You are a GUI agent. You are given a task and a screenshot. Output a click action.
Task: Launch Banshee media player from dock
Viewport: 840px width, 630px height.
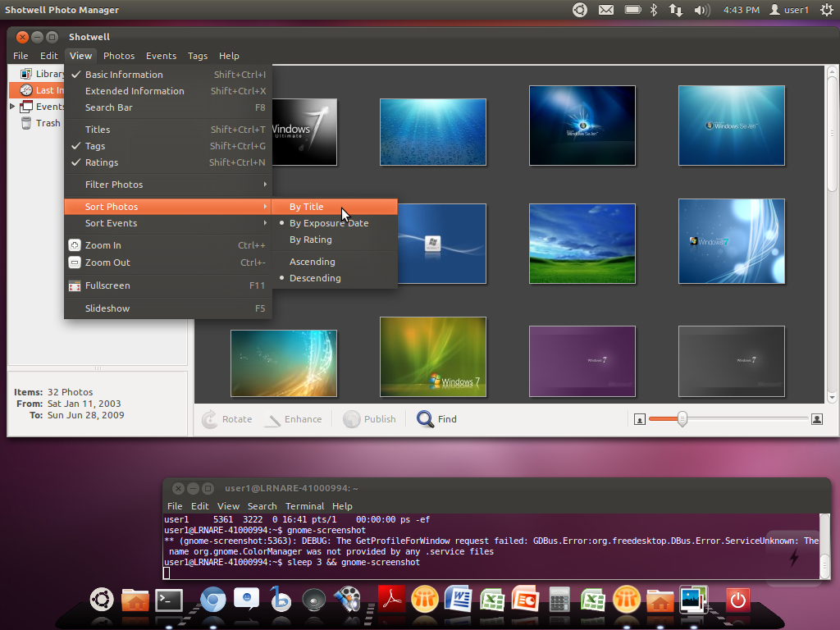(281, 599)
